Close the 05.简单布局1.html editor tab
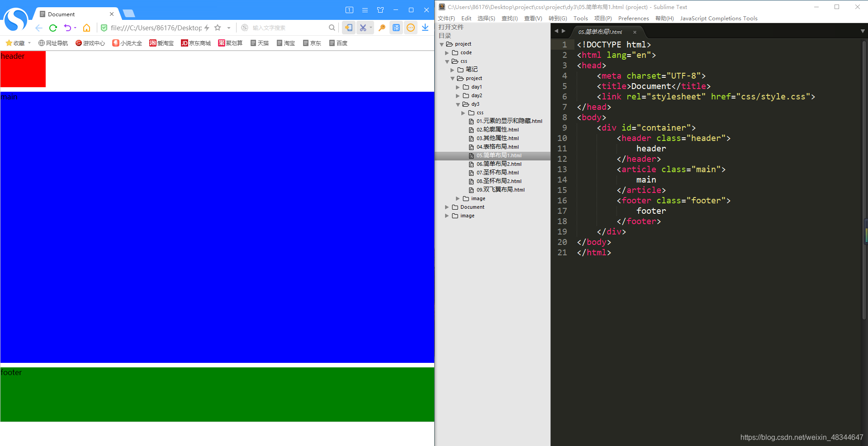 [x=635, y=32]
